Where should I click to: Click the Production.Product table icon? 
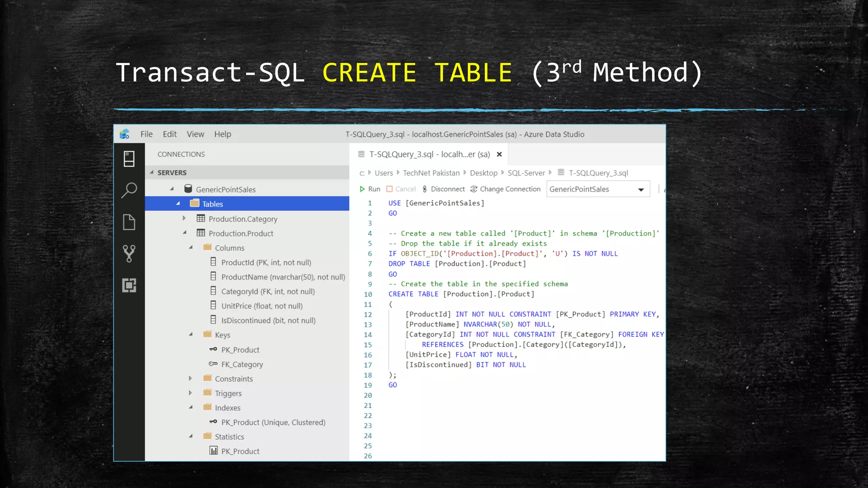click(201, 233)
